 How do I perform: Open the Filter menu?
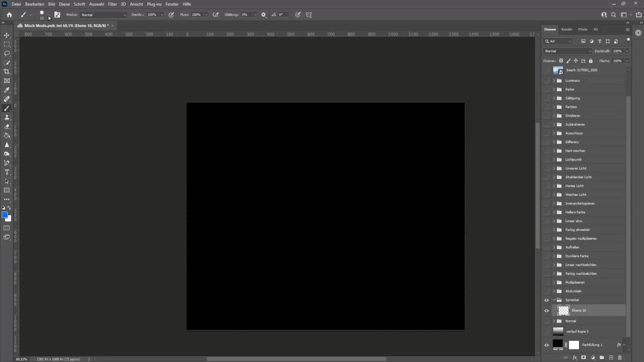[x=112, y=4]
